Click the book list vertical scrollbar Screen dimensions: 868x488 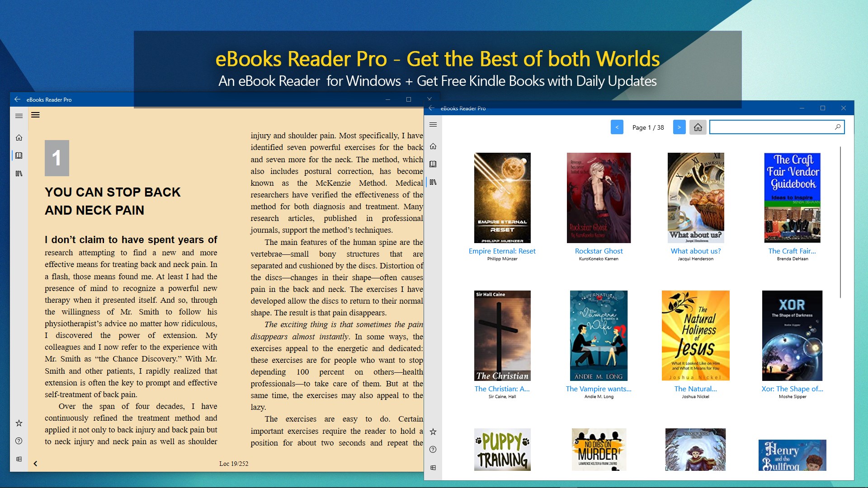(x=840, y=221)
